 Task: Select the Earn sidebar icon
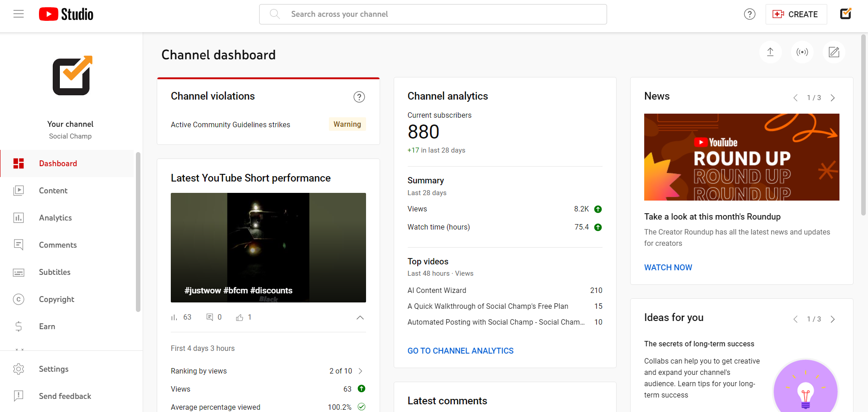(19, 326)
